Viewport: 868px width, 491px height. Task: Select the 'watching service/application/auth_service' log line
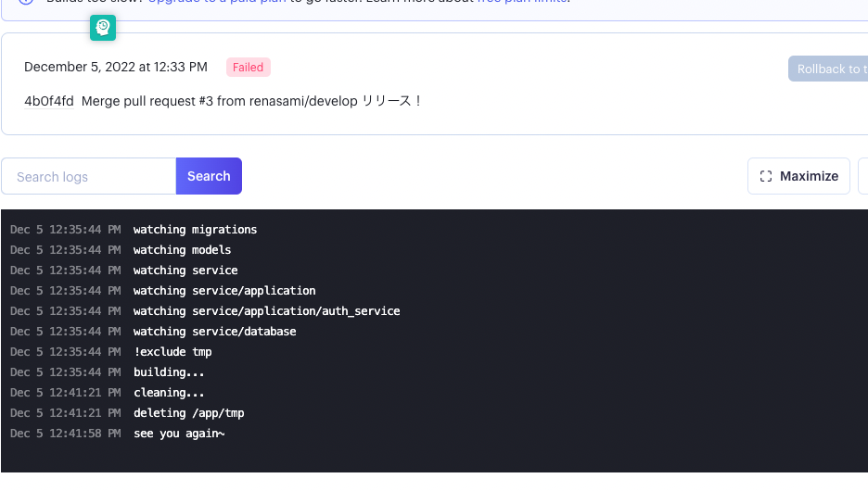[266, 311]
